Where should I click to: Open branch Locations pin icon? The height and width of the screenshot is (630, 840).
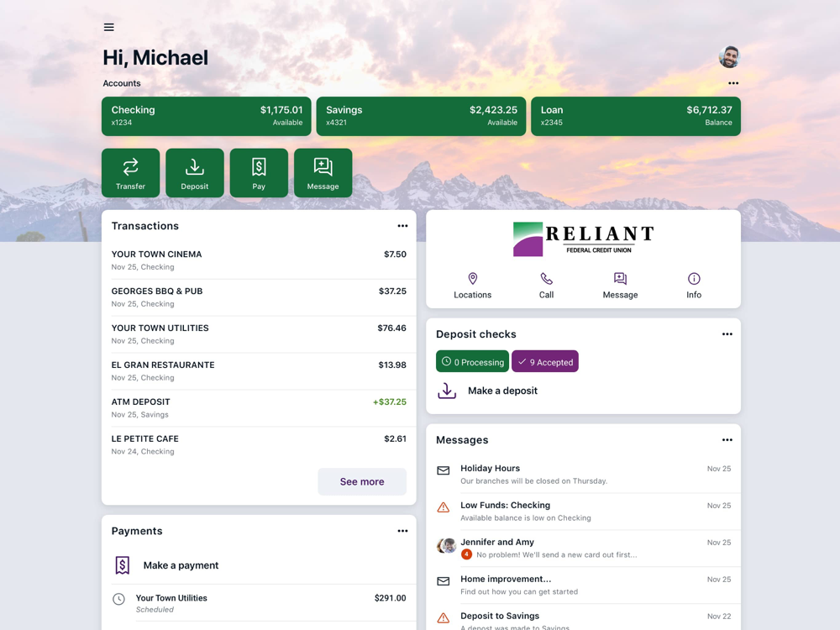click(x=472, y=279)
